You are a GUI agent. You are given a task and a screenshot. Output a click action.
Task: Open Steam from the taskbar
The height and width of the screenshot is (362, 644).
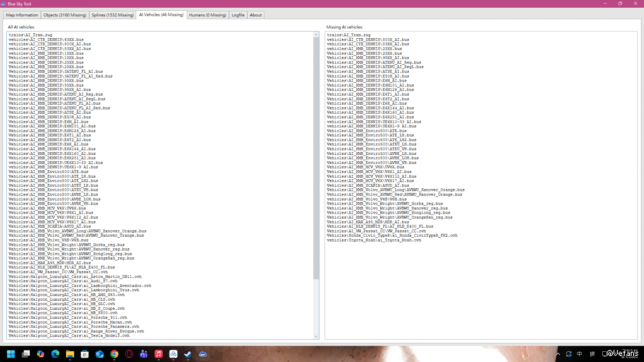coord(188,354)
